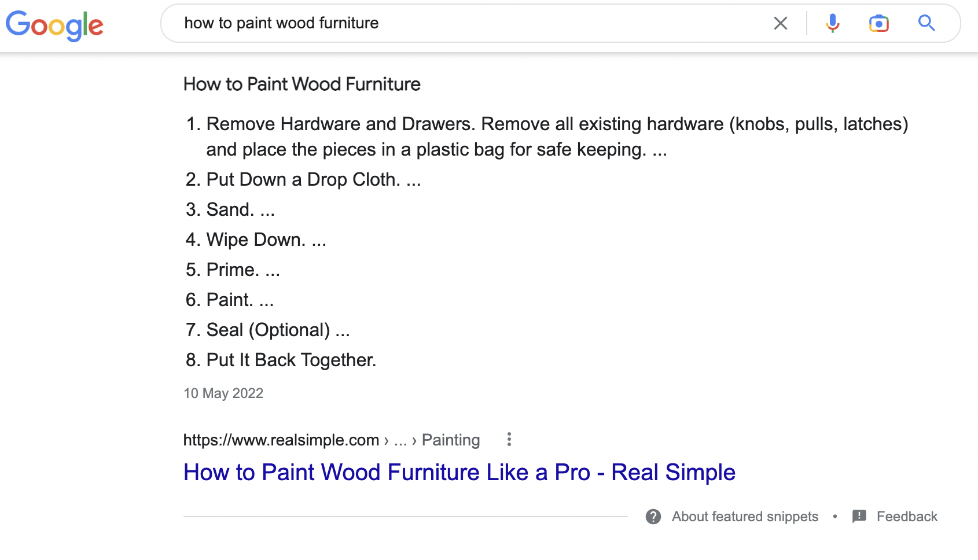This screenshot has height=560, width=978.
Task: Click the realsimple.com URL
Action: (x=281, y=440)
